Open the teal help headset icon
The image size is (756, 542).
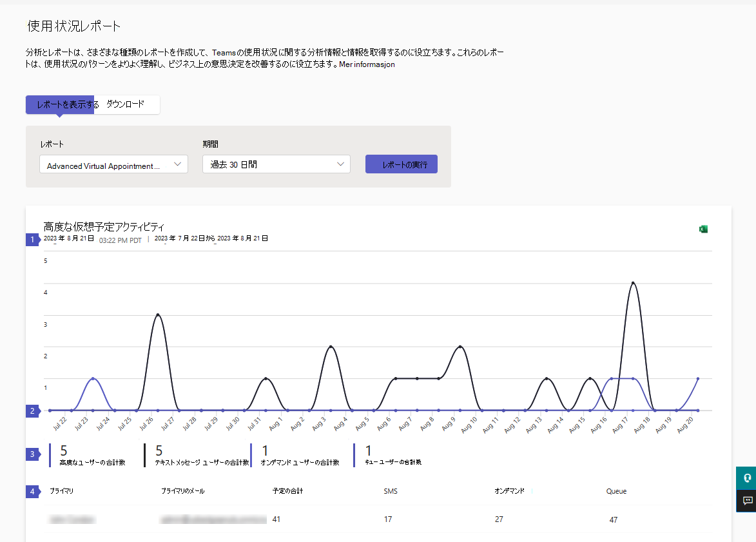[x=747, y=478]
